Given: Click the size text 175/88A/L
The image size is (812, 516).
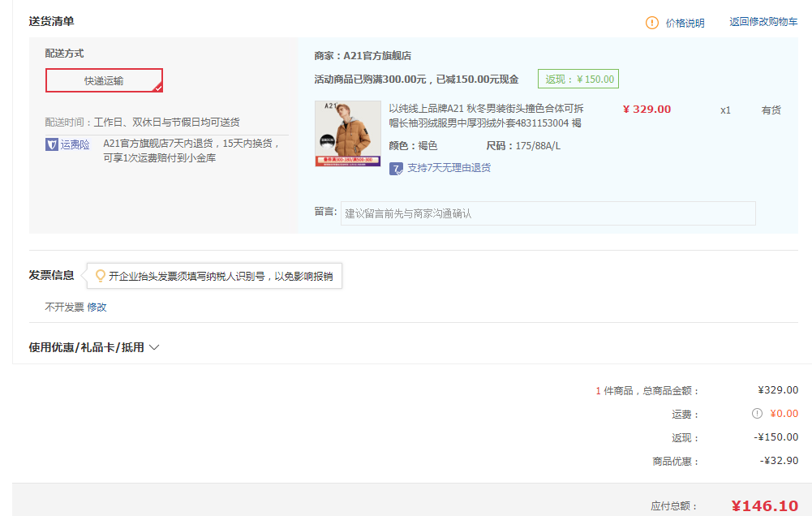Looking at the screenshot, I should [538, 145].
